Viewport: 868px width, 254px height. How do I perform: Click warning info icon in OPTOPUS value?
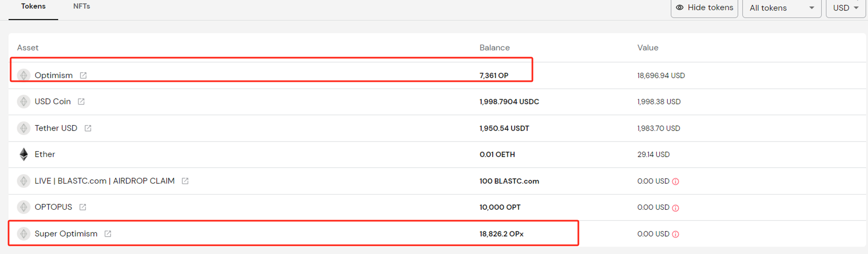pos(675,208)
